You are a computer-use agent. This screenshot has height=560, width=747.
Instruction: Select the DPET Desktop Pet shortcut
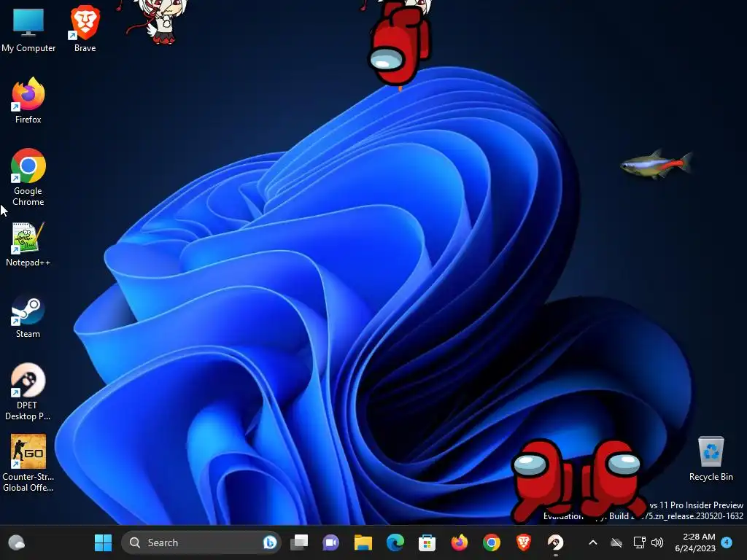(28, 392)
